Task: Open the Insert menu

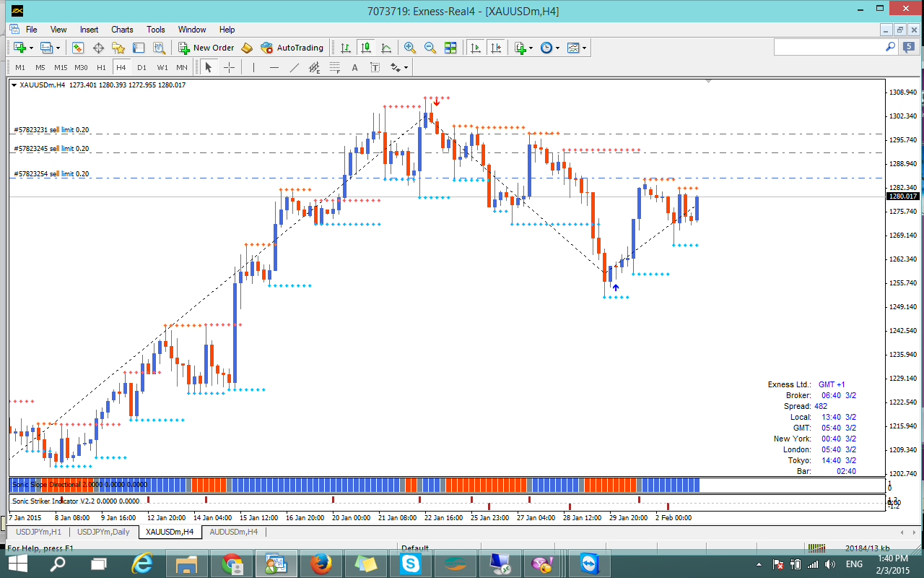Action: tap(90, 30)
